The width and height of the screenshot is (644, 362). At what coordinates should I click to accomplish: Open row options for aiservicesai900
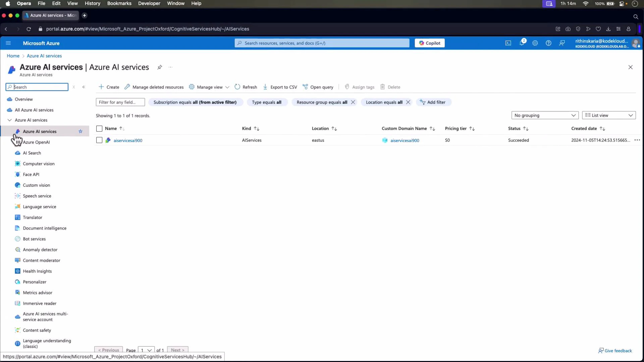[x=637, y=140]
